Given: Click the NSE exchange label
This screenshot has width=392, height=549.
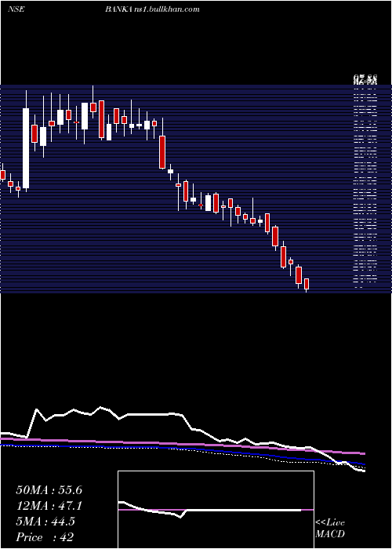Looking at the screenshot, I should click(16, 9).
